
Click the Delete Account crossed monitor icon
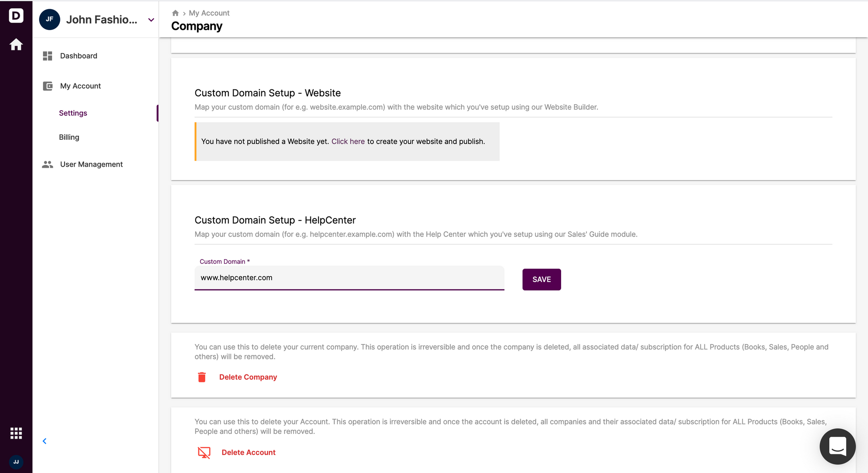[204, 453]
